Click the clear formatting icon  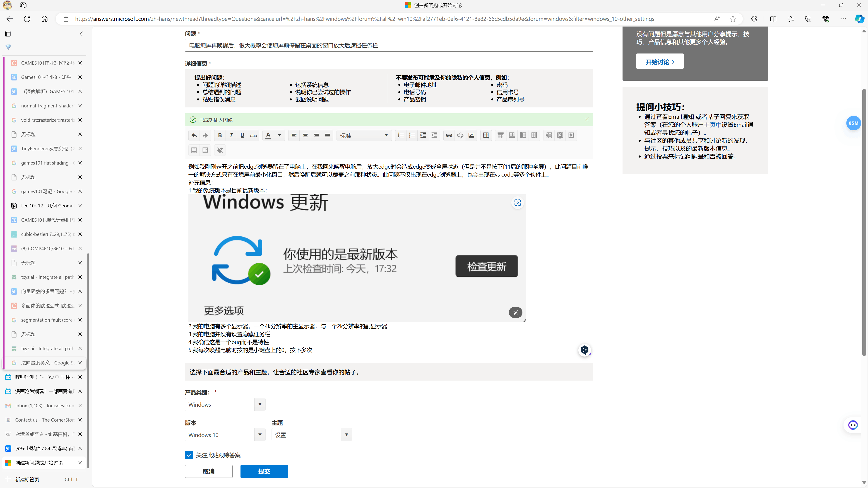(220, 150)
